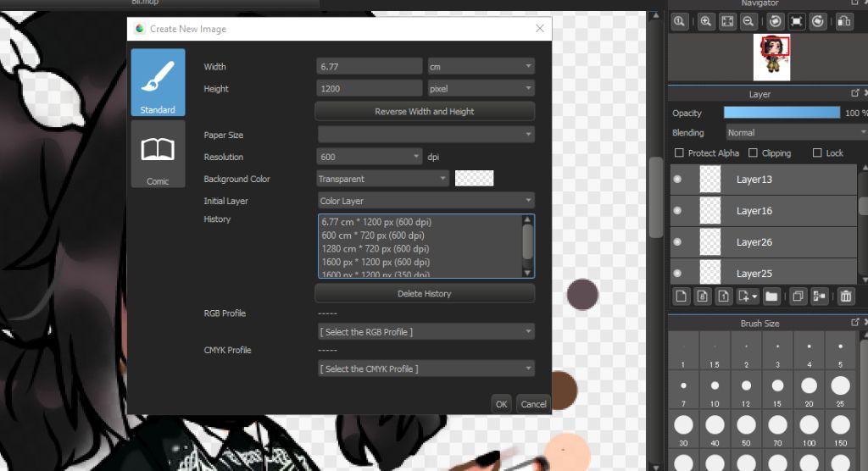Click the Cancel button
The height and width of the screenshot is (471, 868).
coord(534,404)
